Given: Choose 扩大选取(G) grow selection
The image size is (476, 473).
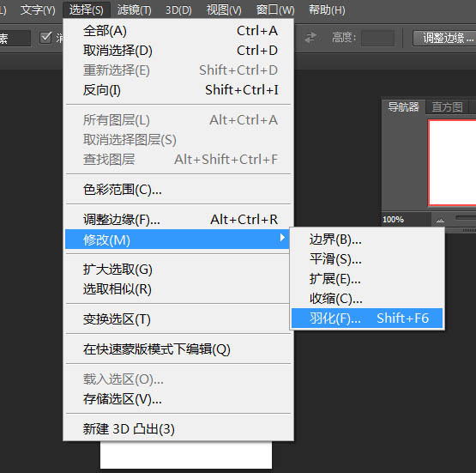Looking at the screenshot, I should 178,270.
